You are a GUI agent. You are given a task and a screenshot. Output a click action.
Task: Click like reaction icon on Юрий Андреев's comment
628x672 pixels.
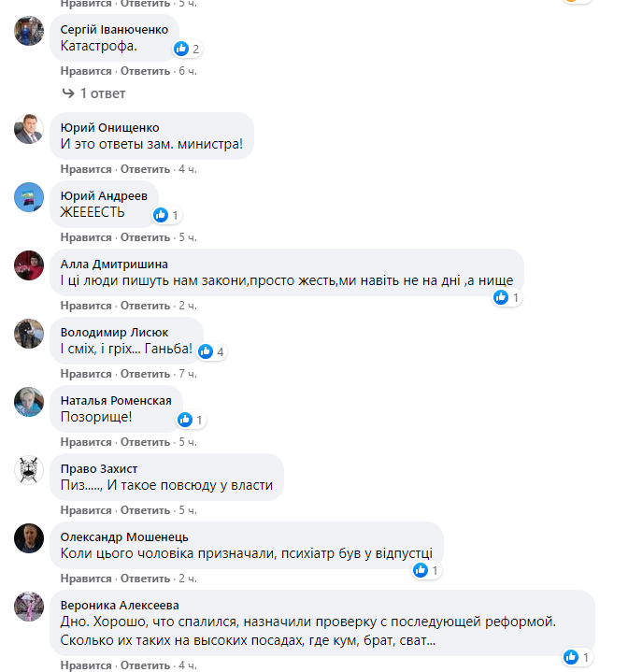pyautogui.click(x=161, y=215)
